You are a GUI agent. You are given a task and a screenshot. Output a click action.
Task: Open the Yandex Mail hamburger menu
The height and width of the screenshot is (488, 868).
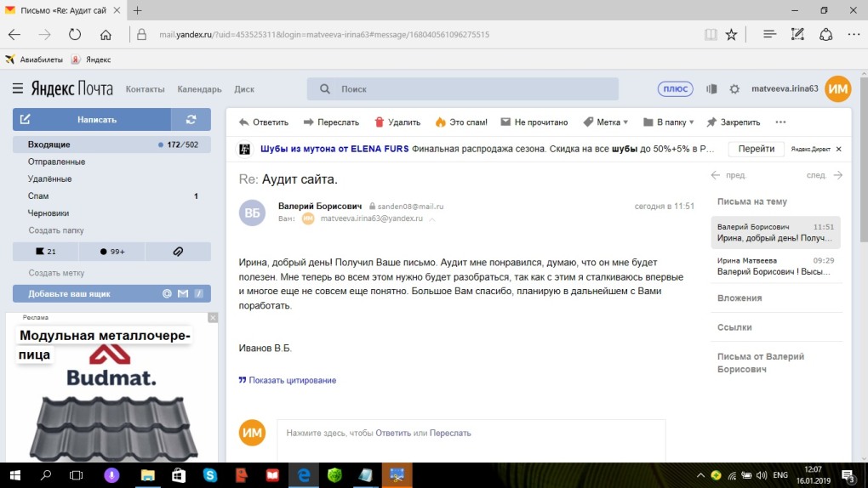point(18,89)
